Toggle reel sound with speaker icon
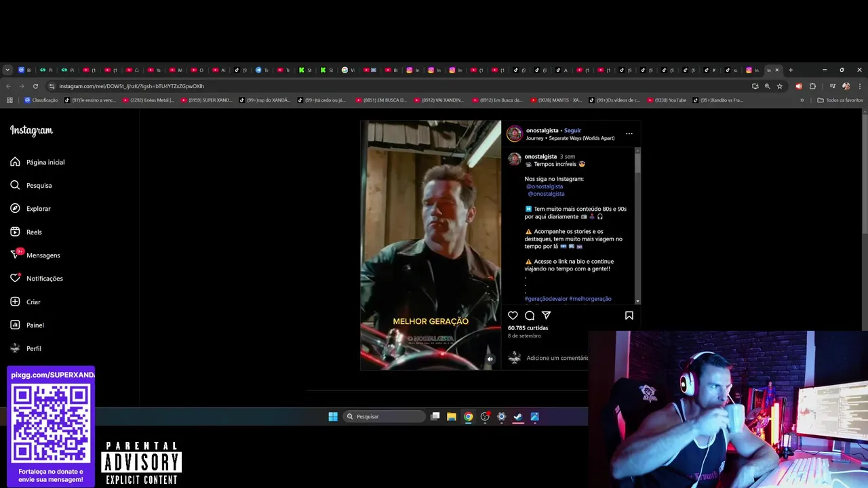Screen dimensions: 868x488 coord(490,359)
